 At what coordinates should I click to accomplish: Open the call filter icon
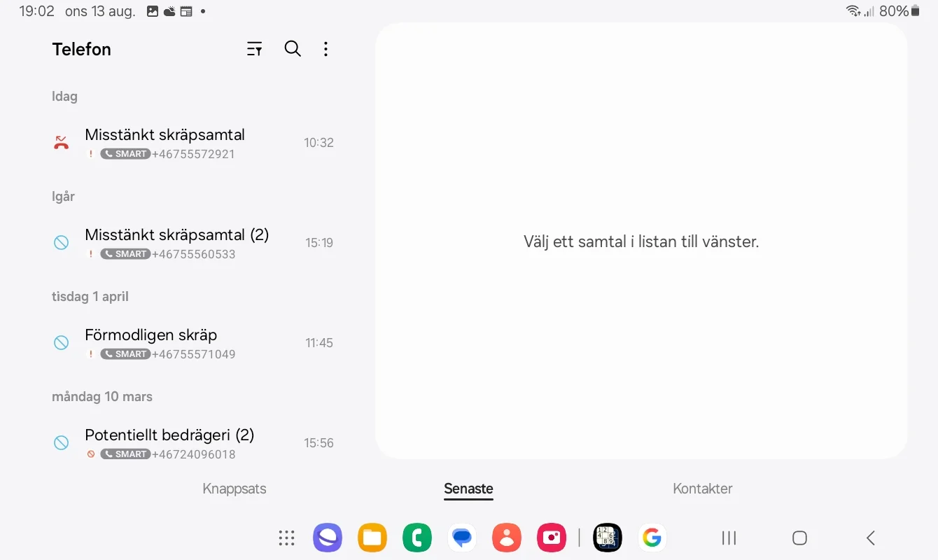[x=255, y=49]
